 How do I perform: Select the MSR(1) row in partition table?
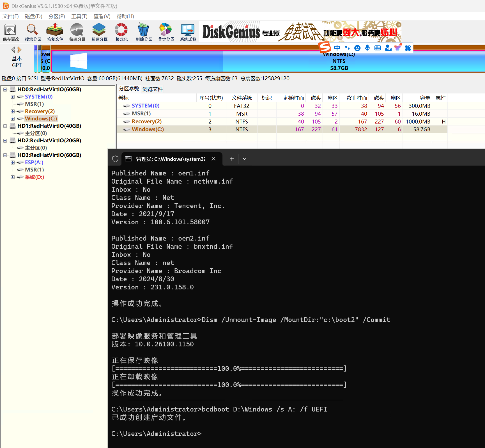(282, 114)
